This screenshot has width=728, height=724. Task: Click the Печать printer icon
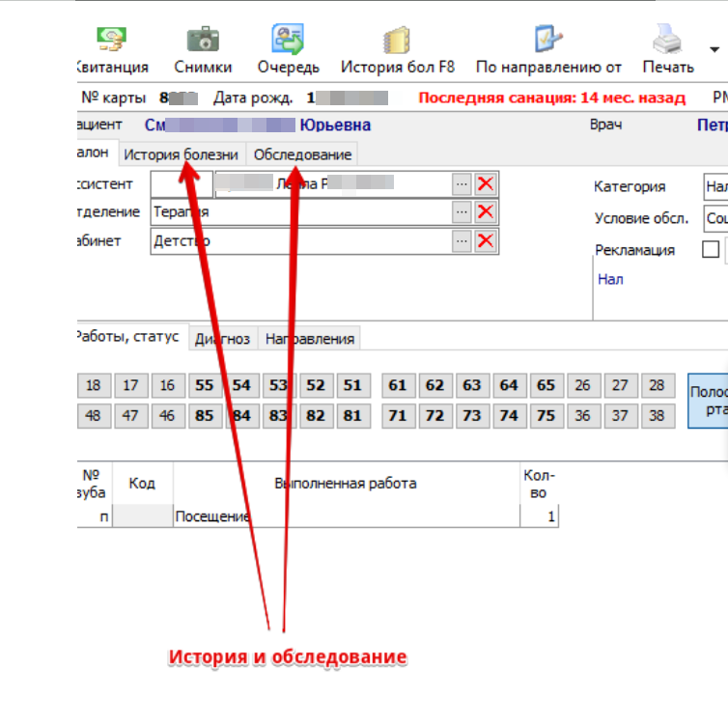[667, 39]
